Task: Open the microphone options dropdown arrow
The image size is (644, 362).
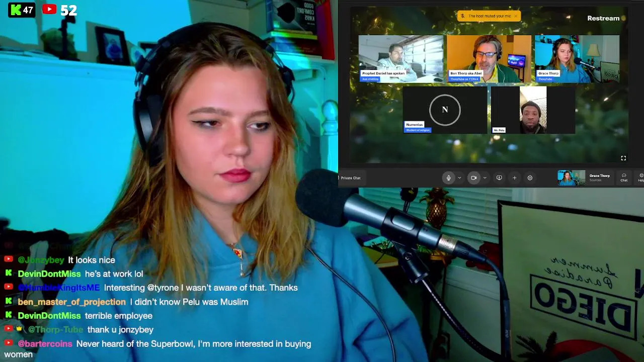Action: tap(459, 177)
